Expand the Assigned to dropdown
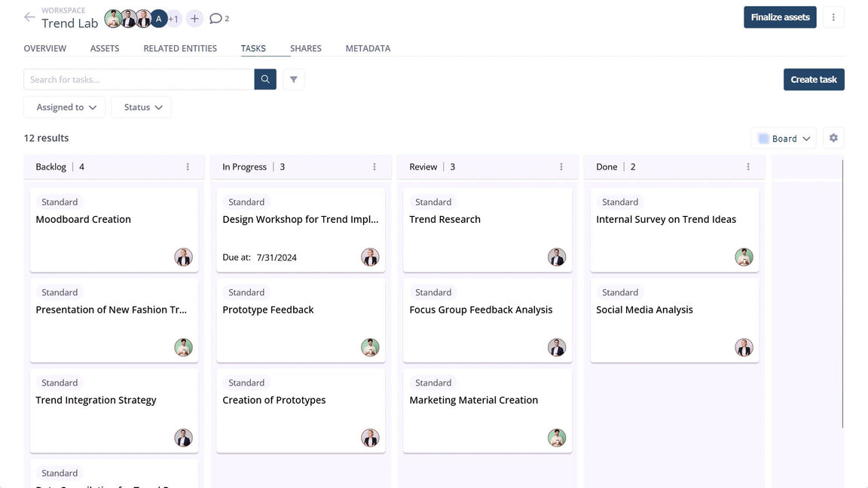Viewport: 868px width, 488px height. pos(65,107)
